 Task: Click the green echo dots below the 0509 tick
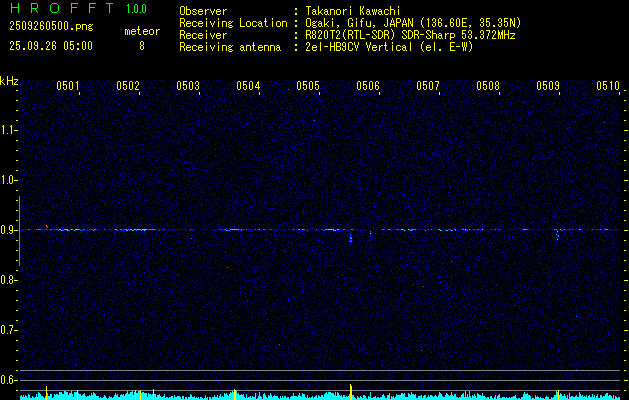(x=557, y=236)
